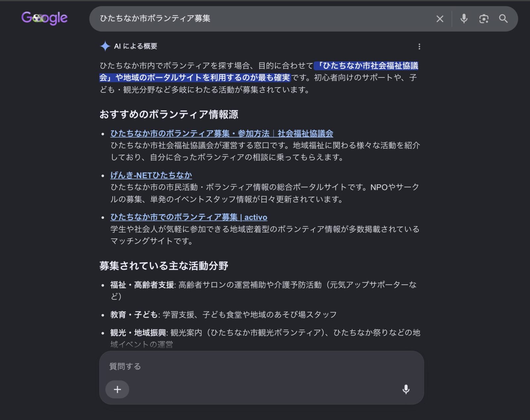Click the description text about NPOやサークルの募集
The image size is (530, 420).
[x=265, y=193]
